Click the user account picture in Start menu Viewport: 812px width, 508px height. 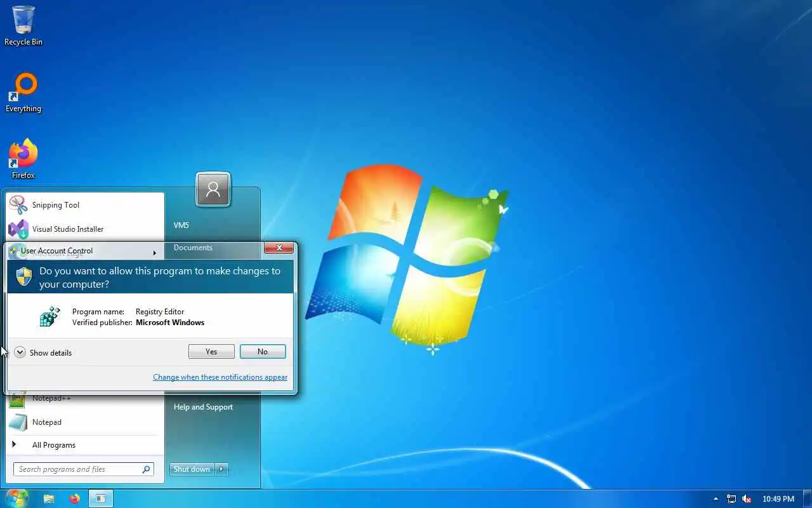tap(213, 189)
